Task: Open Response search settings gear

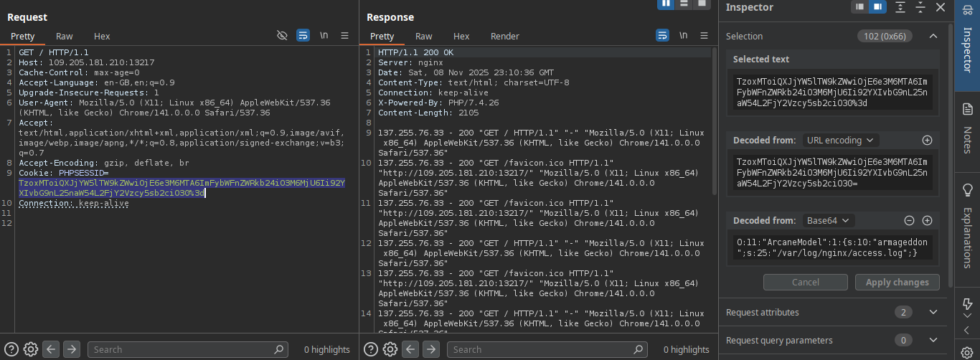Action: [390, 349]
